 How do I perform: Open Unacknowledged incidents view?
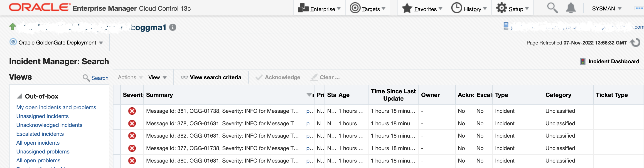[x=49, y=125]
